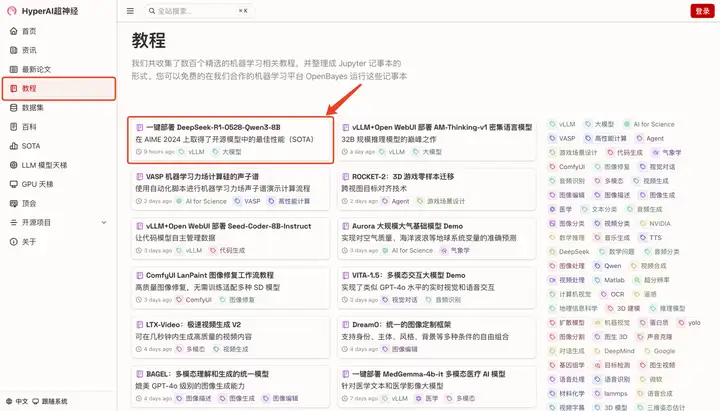This screenshot has width=720, height=411.
Task: Click the HyperAI logo icon
Action: coord(12,11)
